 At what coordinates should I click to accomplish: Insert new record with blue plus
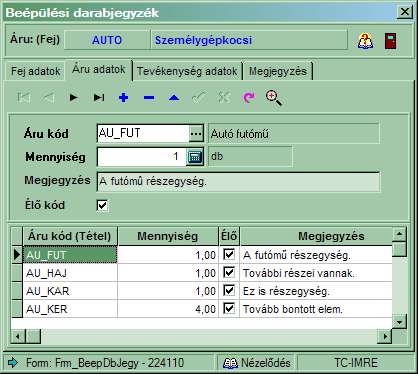coord(124,98)
